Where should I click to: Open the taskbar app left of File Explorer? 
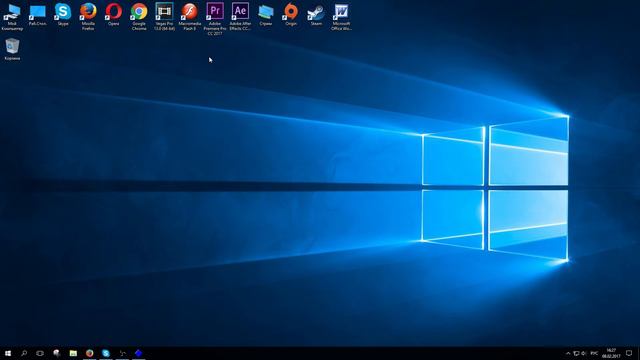coord(57,353)
